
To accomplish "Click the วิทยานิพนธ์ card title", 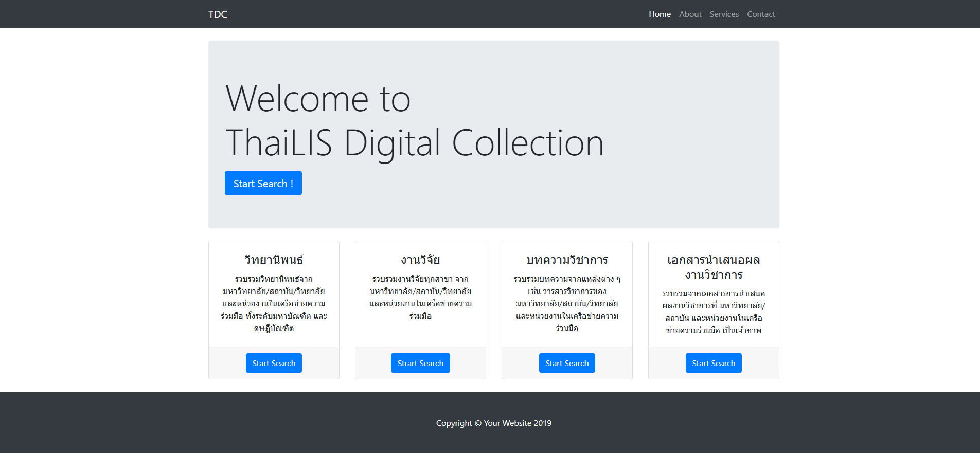I will point(274,260).
